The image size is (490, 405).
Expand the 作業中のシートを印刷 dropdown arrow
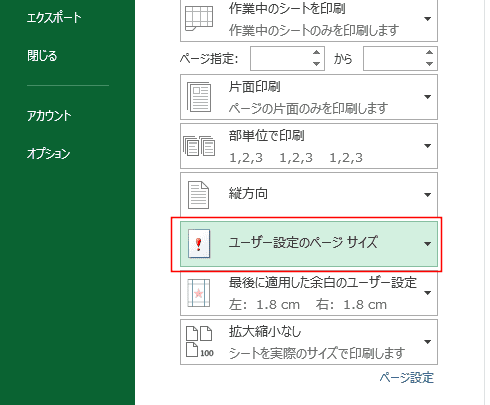428,19
